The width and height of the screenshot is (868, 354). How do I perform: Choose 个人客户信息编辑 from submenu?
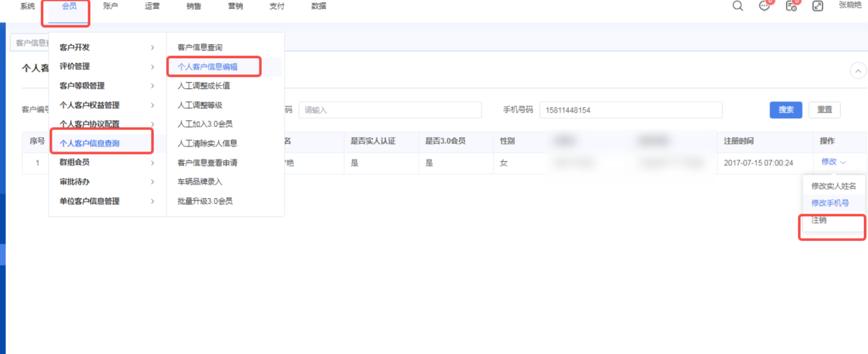(x=207, y=67)
